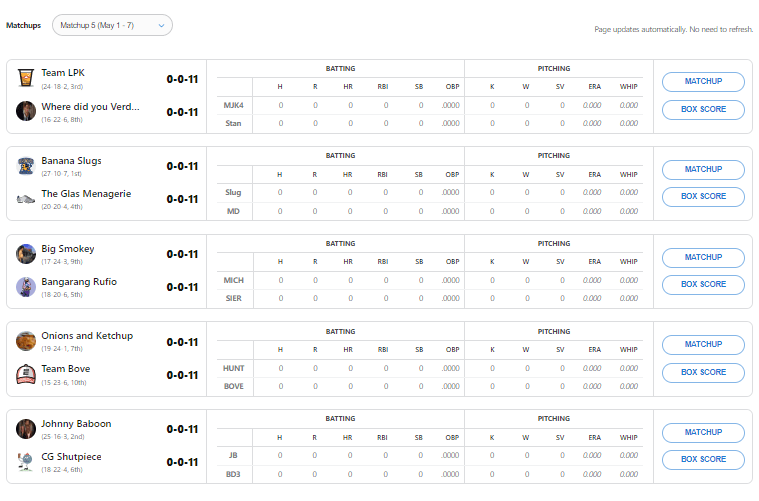Click the CG Shutpiece team logo
Image resolution: width=759 pixels, height=501 pixels.
pyautogui.click(x=26, y=462)
